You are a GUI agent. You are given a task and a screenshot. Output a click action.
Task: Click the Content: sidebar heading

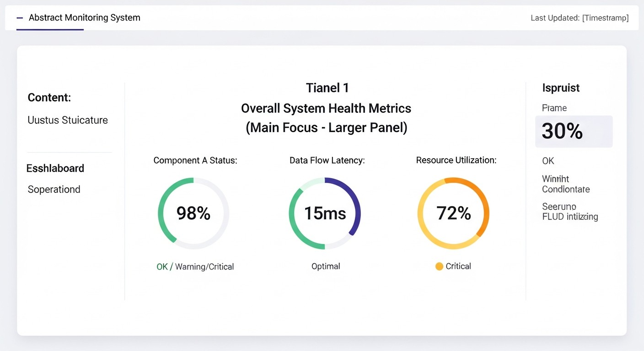[49, 97]
